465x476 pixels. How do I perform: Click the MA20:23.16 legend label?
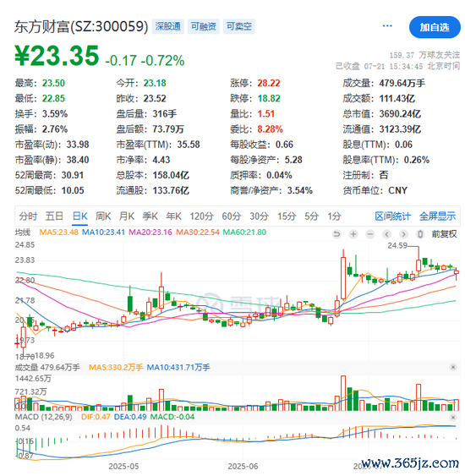[x=150, y=233]
